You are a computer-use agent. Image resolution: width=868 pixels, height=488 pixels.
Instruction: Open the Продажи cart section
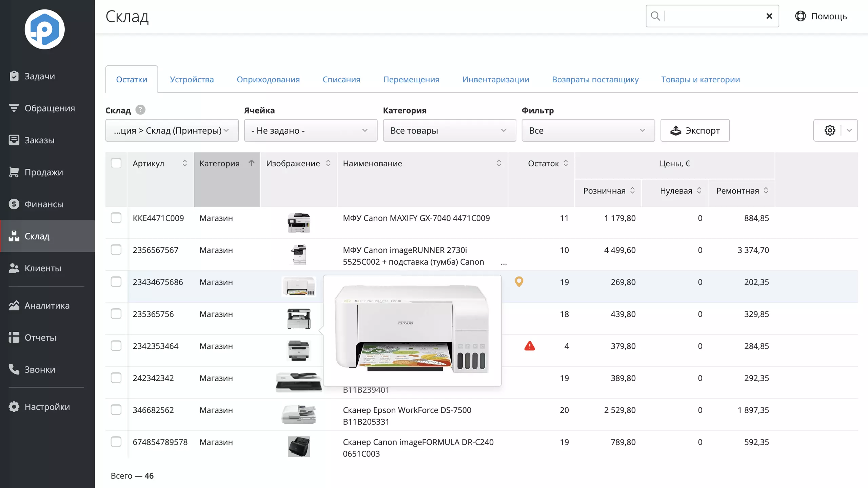click(x=47, y=172)
